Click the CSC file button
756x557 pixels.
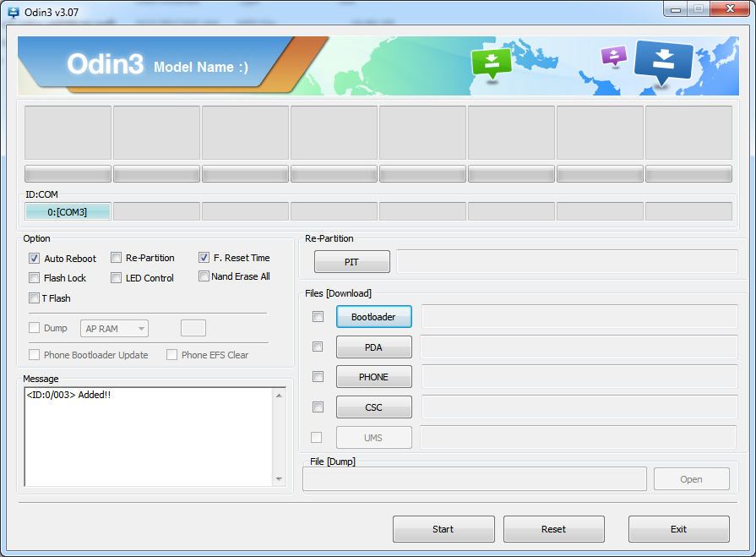click(373, 407)
